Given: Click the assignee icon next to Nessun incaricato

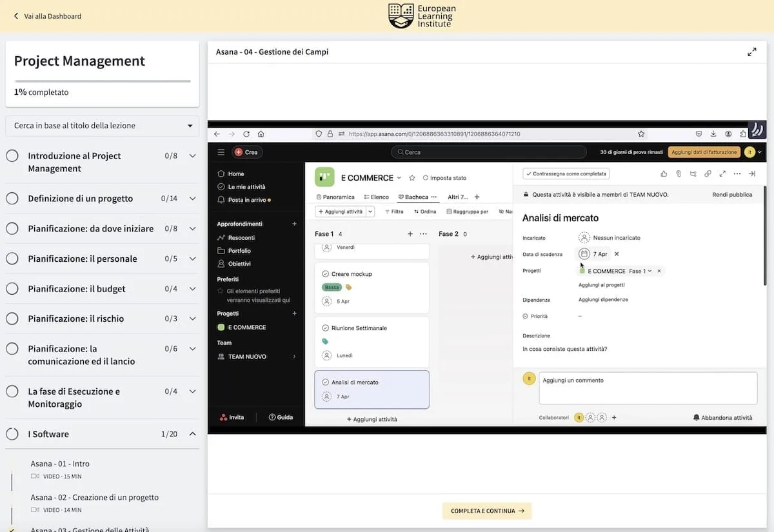Looking at the screenshot, I should pos(584,238).
